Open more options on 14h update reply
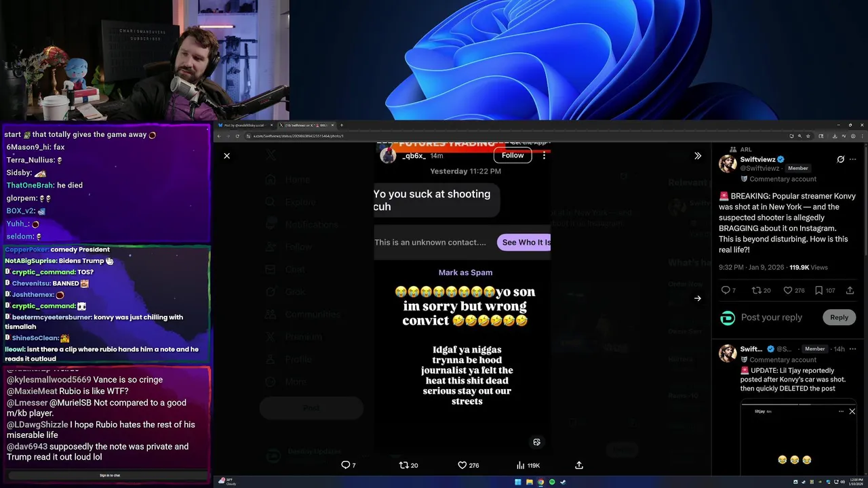Viewport: 868px width, 488px height. pos(853,349)
